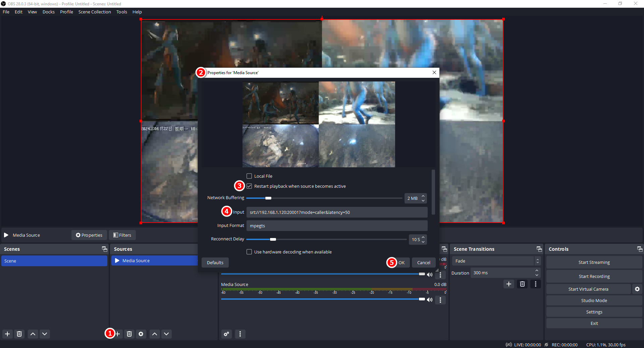Click Start Streaming
Viewport: 644px width, 348px height.
click(x=594, y=262)
